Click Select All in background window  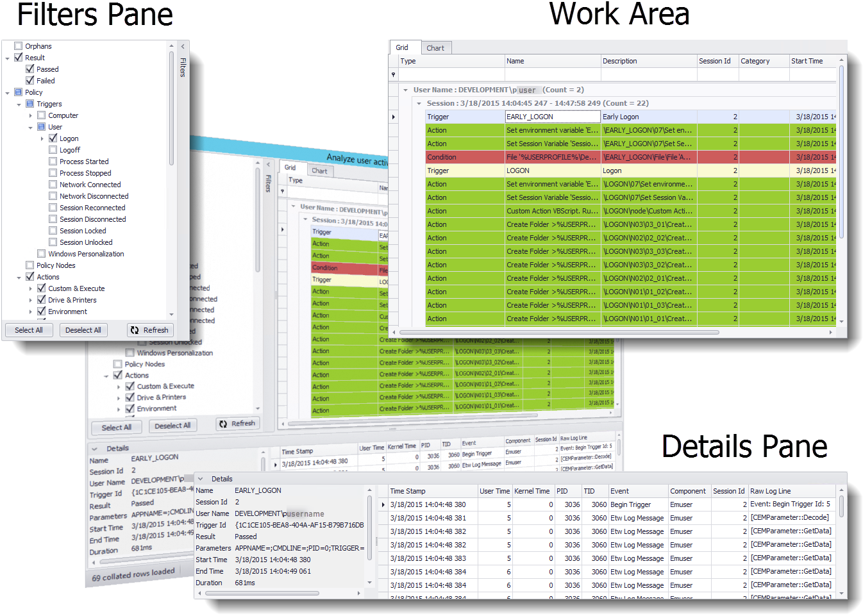tap(117, 428)
